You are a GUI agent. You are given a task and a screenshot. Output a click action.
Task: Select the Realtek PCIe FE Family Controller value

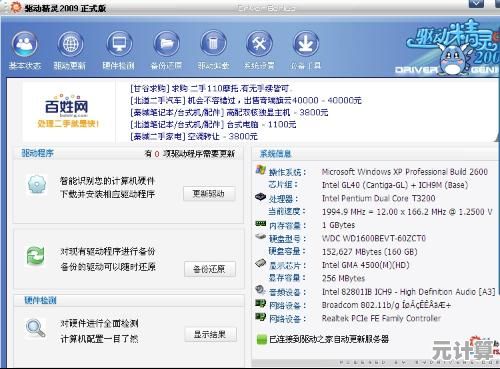click(x=381, y=318)
